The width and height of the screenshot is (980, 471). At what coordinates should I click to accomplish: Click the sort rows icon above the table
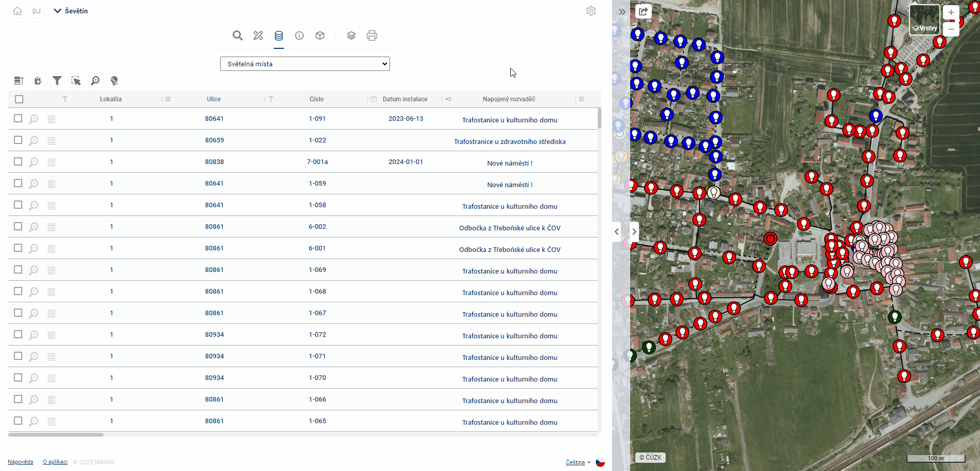pyautogui.click(x=19, y=81)
